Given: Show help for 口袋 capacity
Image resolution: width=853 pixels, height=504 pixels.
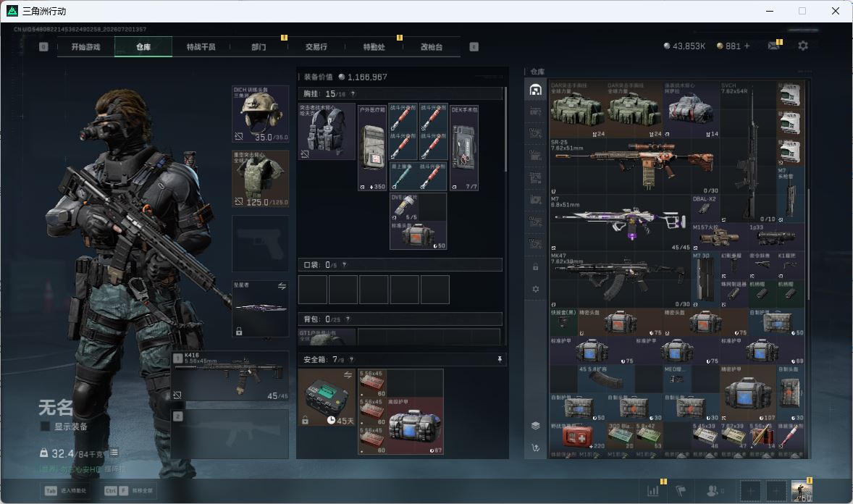Looking at the screenshot, I should point(344,264).
